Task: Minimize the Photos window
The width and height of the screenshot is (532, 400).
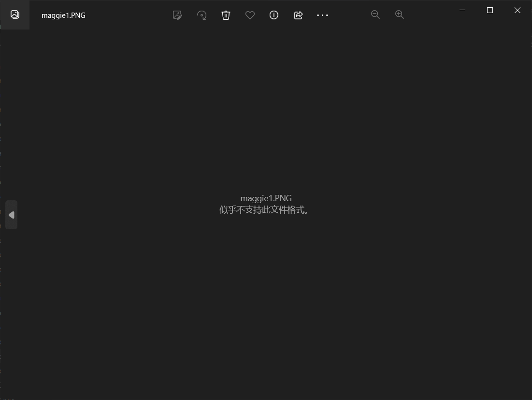Action: [x=462, y=10]
